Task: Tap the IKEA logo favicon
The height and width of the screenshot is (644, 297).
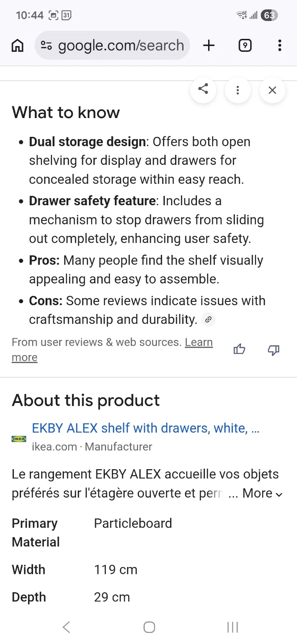Action: pos(19,439)
